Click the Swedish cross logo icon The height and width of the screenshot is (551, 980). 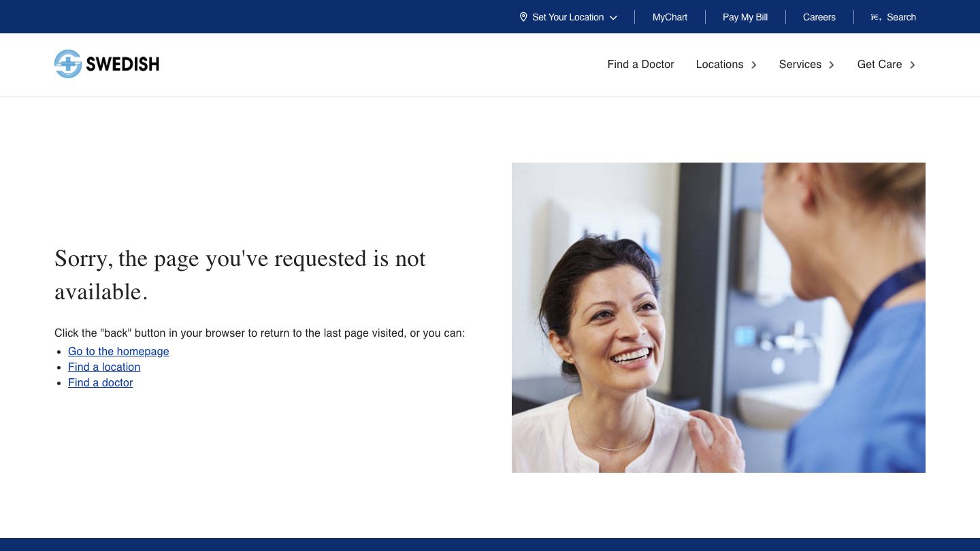pyautogui.click(x=68, y=64)
